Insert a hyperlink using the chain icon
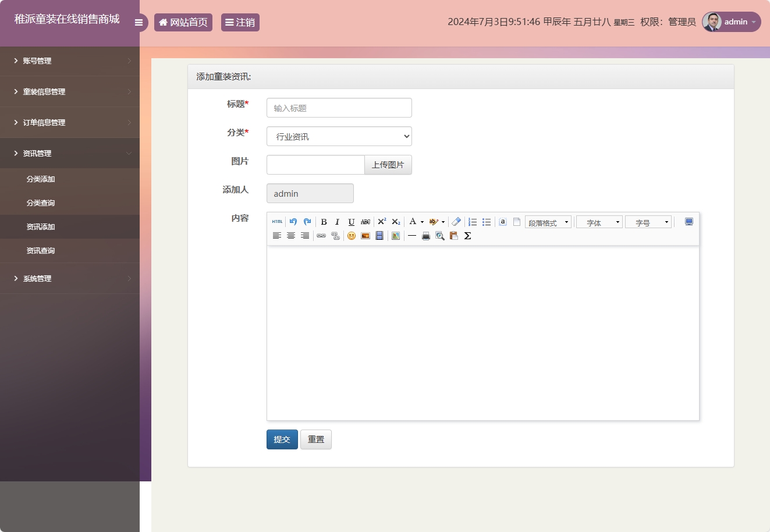770x532 pixels. (x=321, y=236)
